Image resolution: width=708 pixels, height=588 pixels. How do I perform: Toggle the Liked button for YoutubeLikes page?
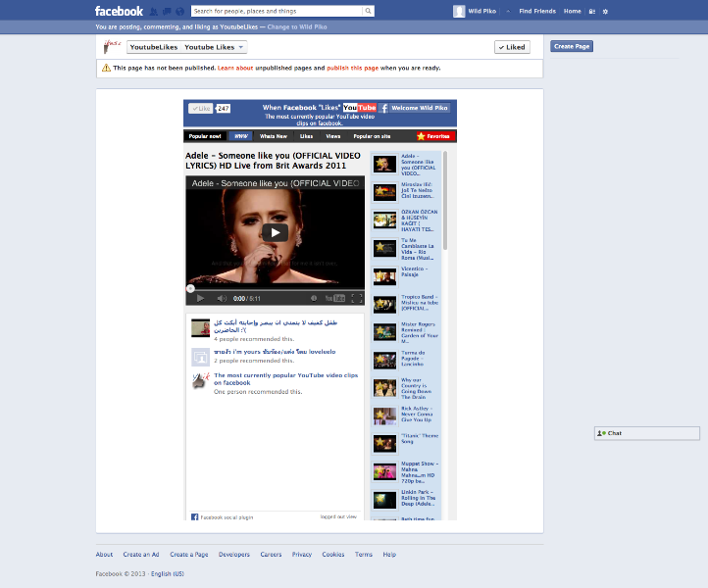[x=512, y=47]
